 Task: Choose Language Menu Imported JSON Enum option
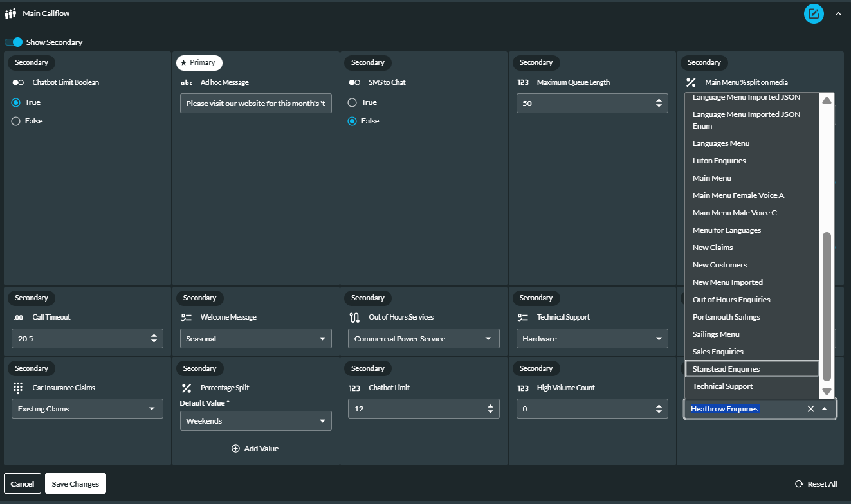752,120
